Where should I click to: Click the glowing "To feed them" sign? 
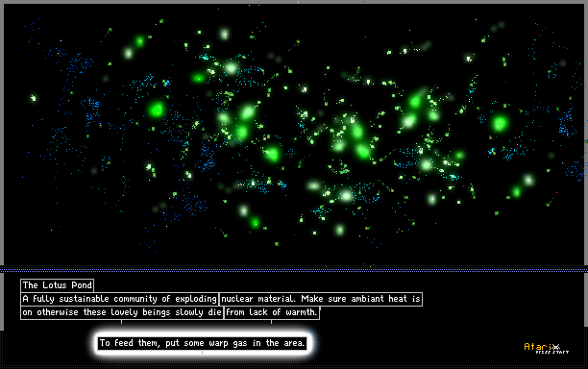[202, 343]
